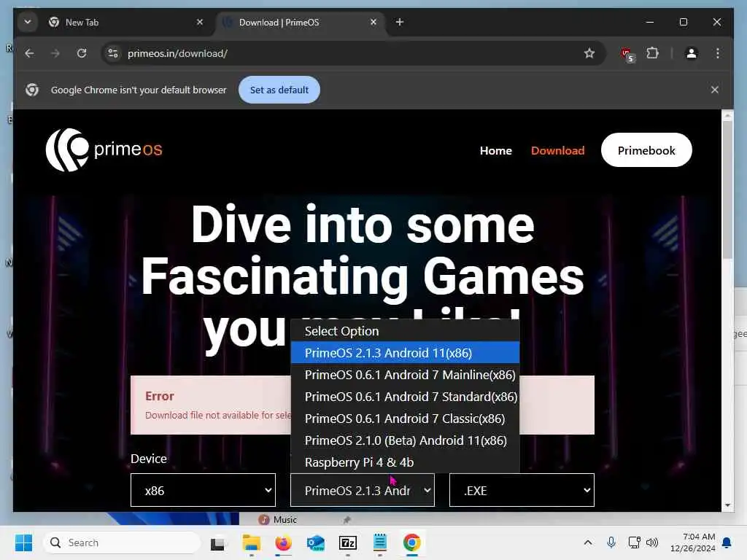Select PrimeOS 0.6.1 Android 7 Classic(x86)

coord(405,419)
